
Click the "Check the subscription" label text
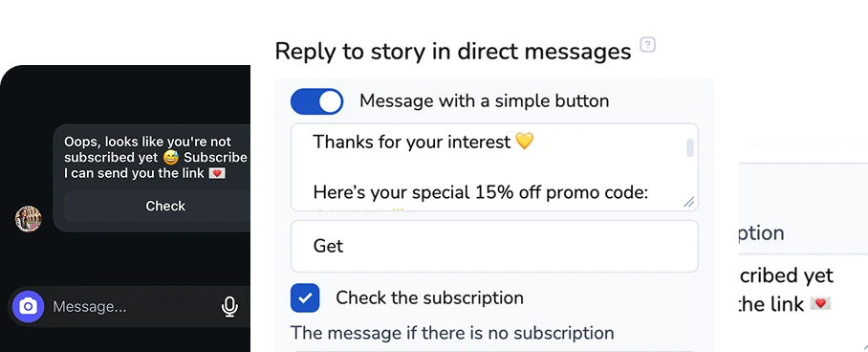tap(429, 297)
